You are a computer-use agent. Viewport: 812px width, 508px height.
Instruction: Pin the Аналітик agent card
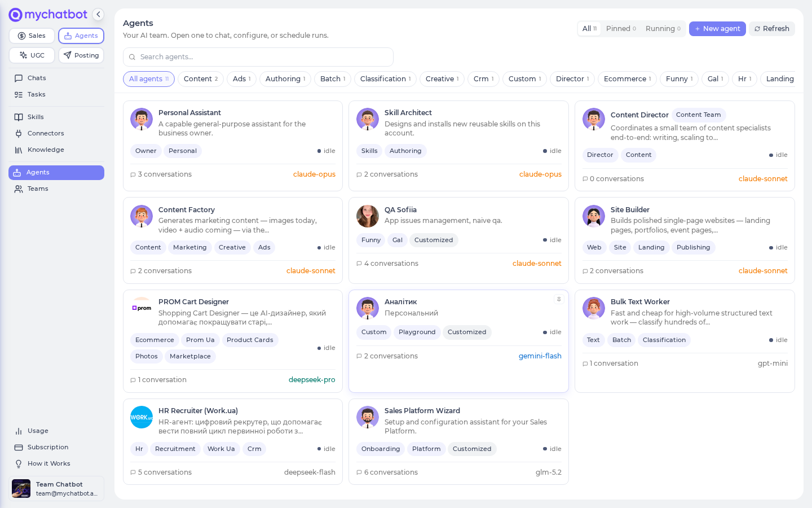pyautogui.click(x=559, y=300)
